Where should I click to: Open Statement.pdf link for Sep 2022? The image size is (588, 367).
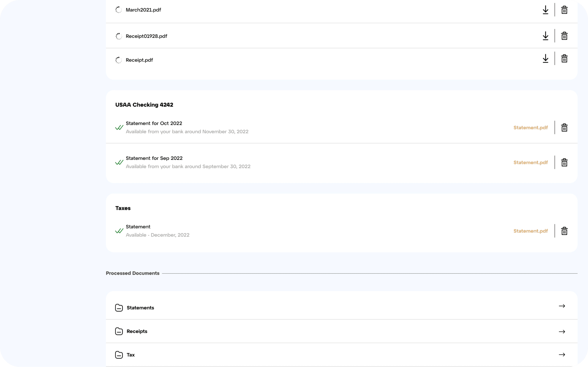[531, 163]
